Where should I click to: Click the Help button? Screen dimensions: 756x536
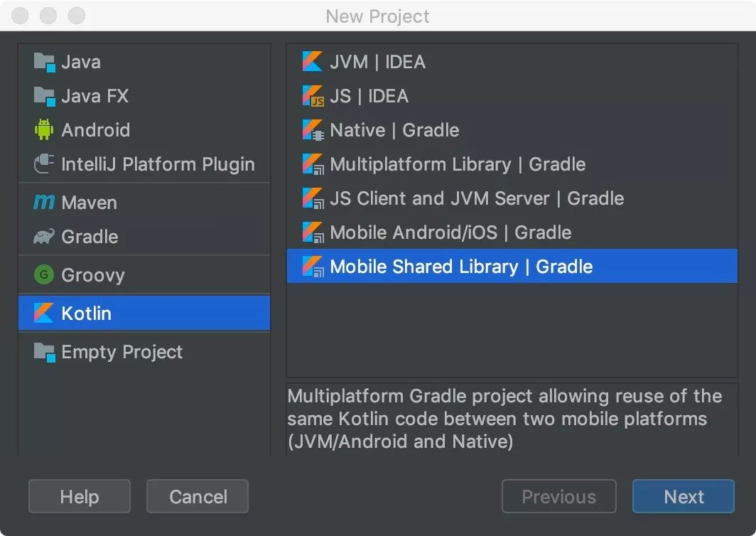[x=80, y=496]
